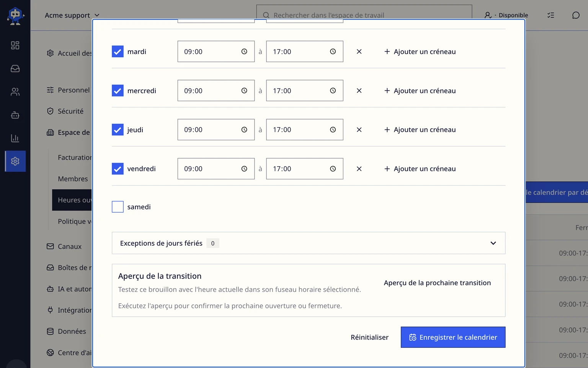
Task: Click the vendredi start time field
Action: pos(216,169)
